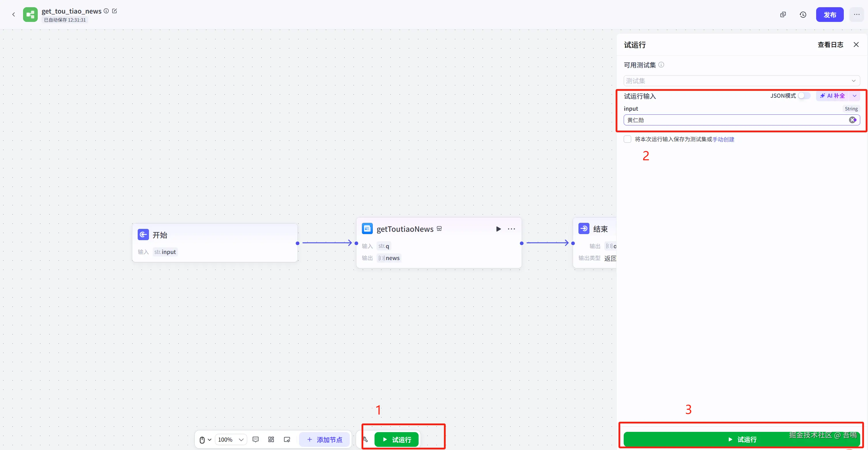Open the 测试集 dropdown
Screen dimensions: 868x450
pyautogui.click(x=741, y=81)
